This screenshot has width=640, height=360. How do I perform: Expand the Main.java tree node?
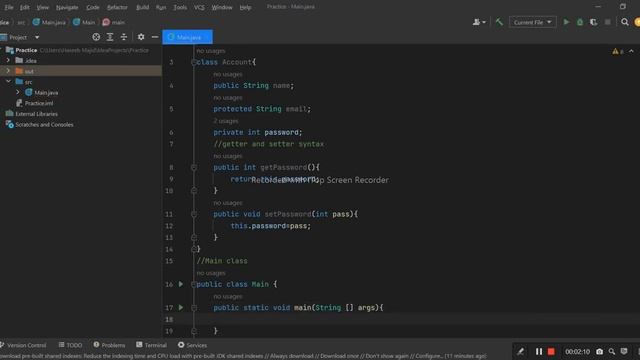pos(18,92)
